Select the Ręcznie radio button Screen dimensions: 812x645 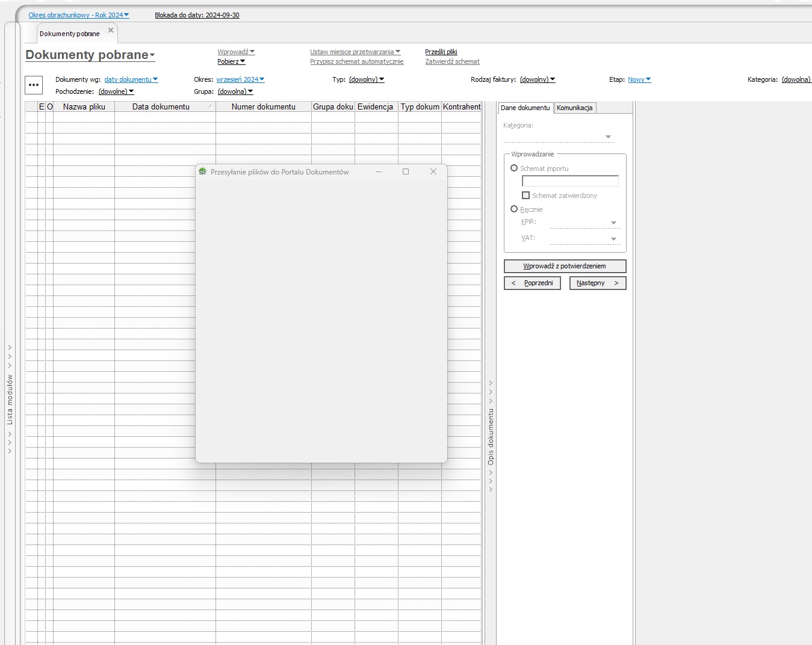point(514,209)
